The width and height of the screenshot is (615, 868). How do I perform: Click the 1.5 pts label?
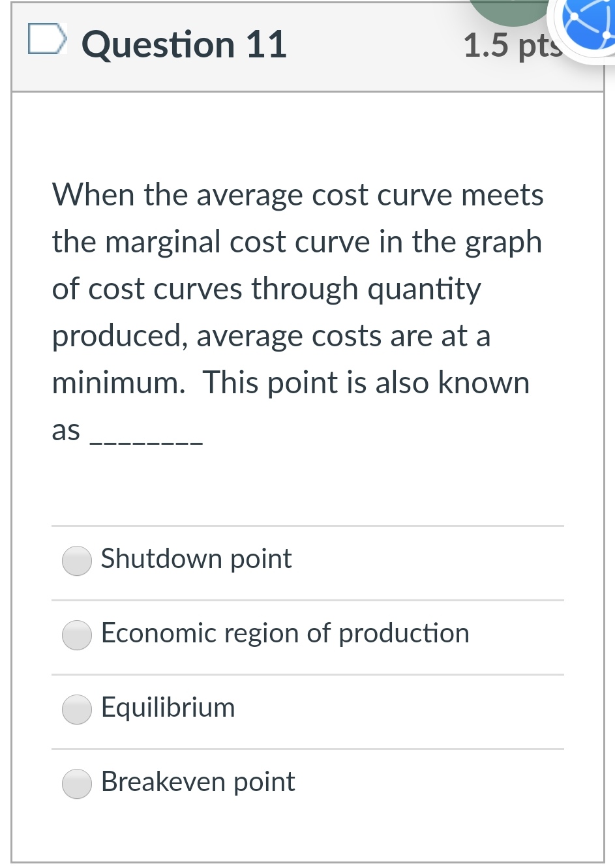pos(512,44)
